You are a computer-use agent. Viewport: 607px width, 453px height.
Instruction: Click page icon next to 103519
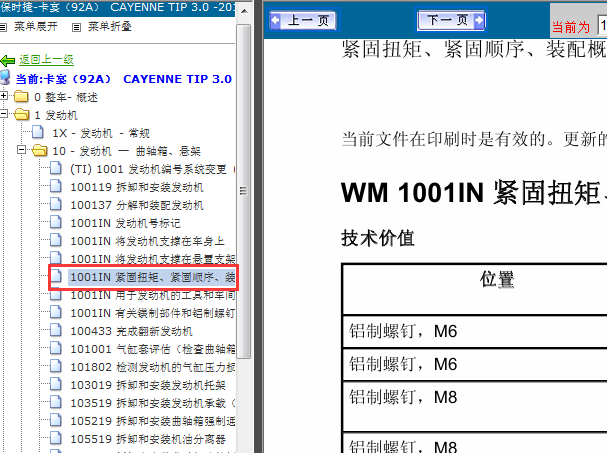click(x=55, y=402)
